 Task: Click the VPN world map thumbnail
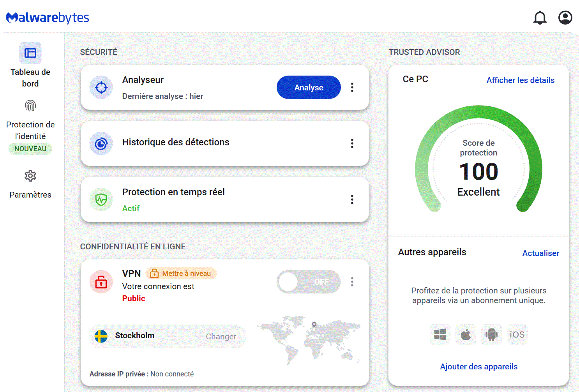click(309, 340)
